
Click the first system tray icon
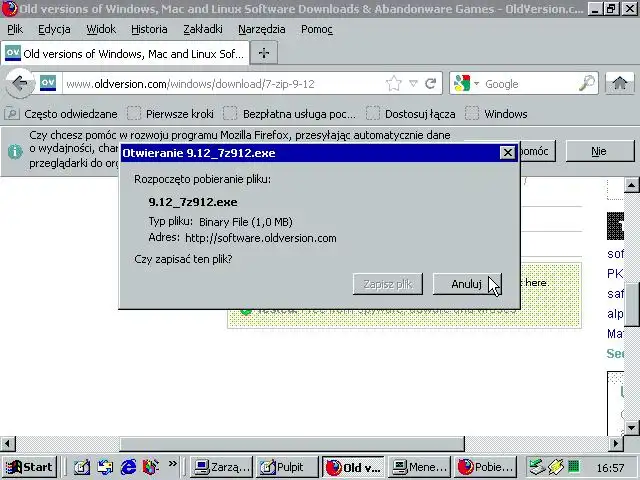[536, 467]
